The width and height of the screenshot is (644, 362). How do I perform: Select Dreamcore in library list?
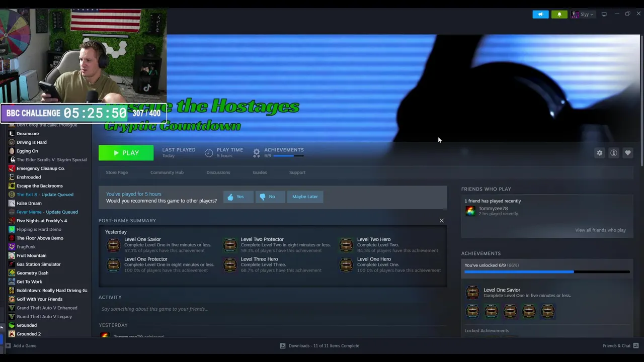[28, 134]
